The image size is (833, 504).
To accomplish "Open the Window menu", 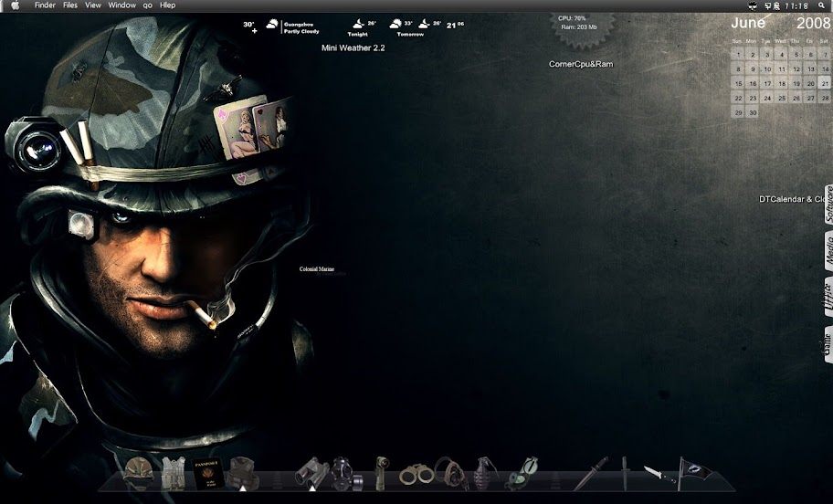I will click(x=122, y=5).
